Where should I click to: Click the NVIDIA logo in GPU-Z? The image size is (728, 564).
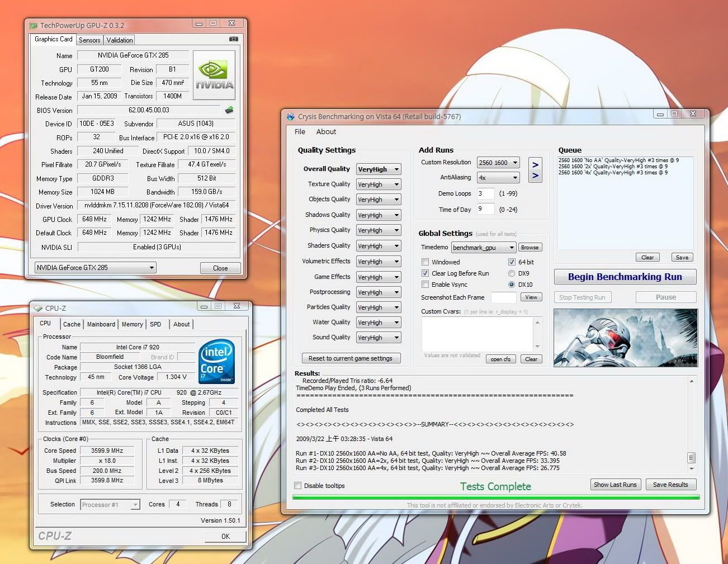click(214, 75)
